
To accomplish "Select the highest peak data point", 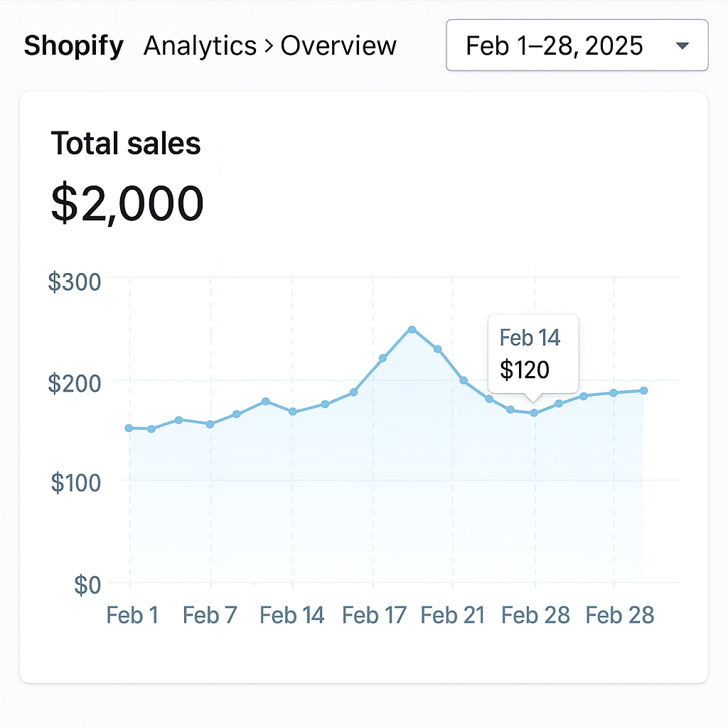I will [x=412, y=330].
